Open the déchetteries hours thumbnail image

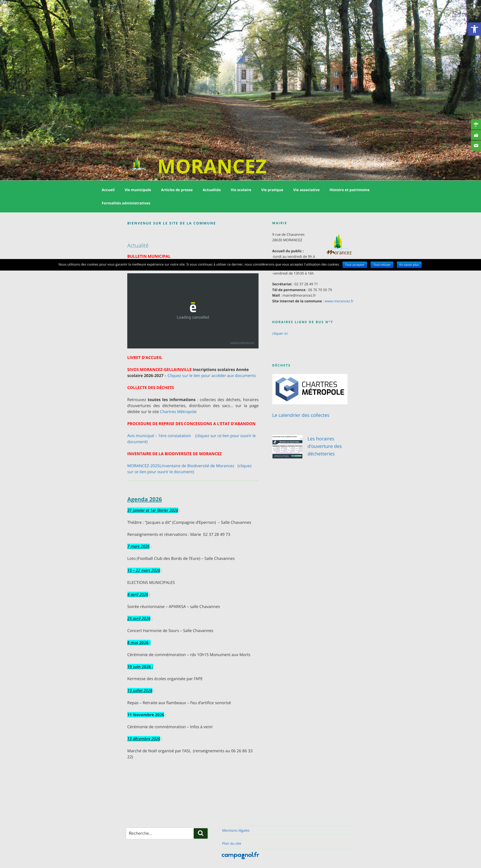287,447
